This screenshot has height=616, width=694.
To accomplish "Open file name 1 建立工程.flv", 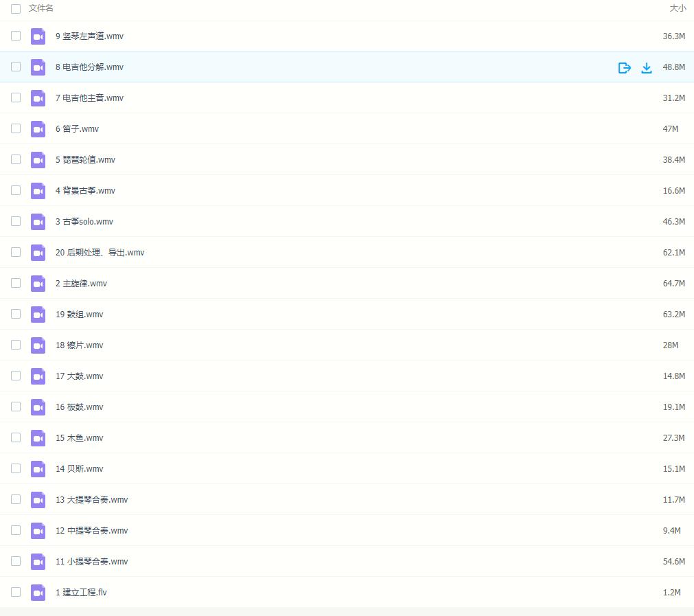I will pyautogui.click(x=81, y=593).
